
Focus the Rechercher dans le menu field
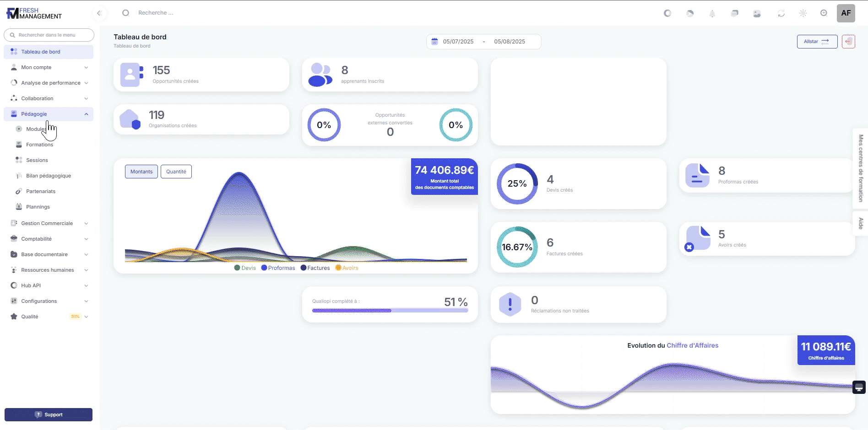[x=49, y=35]
